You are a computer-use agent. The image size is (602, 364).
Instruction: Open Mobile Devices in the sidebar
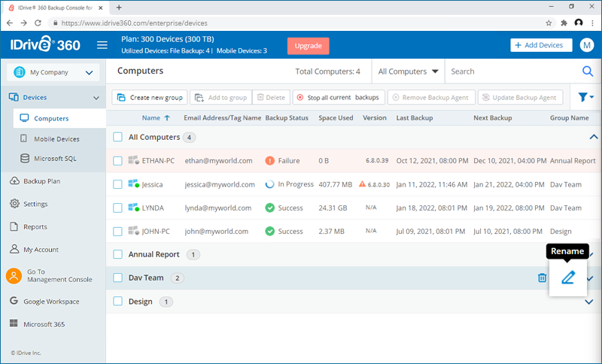56,139
